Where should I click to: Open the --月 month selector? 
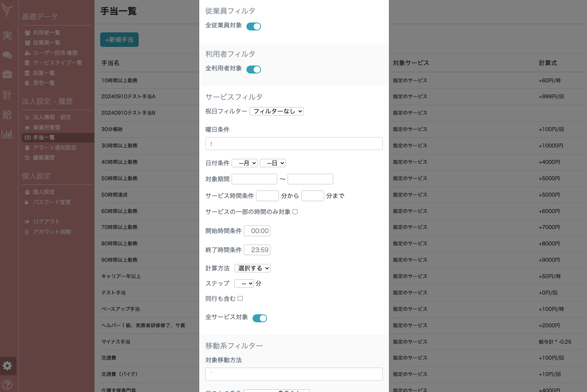pos(245,163)
